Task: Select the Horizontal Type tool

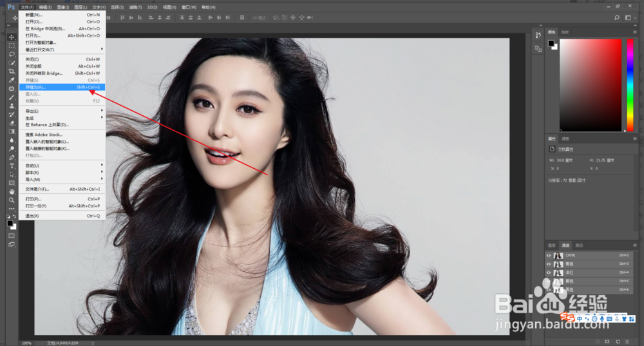Action: [12, 166]
